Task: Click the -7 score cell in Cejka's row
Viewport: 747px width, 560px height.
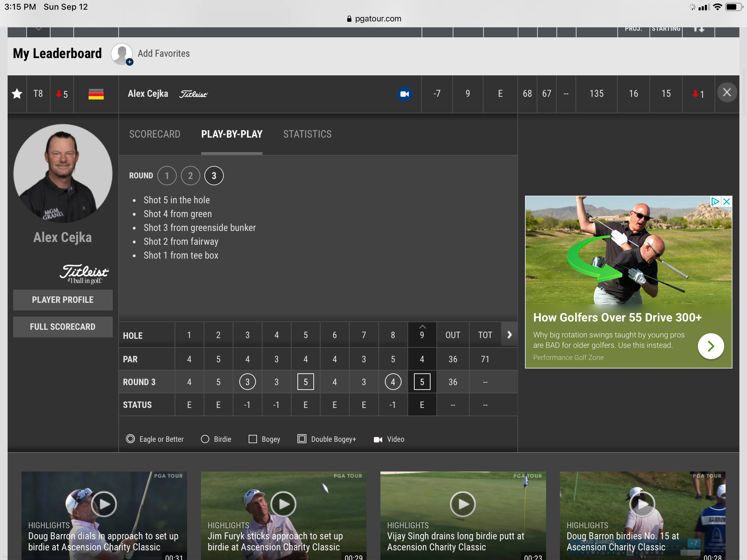Action: coord(437,94)
